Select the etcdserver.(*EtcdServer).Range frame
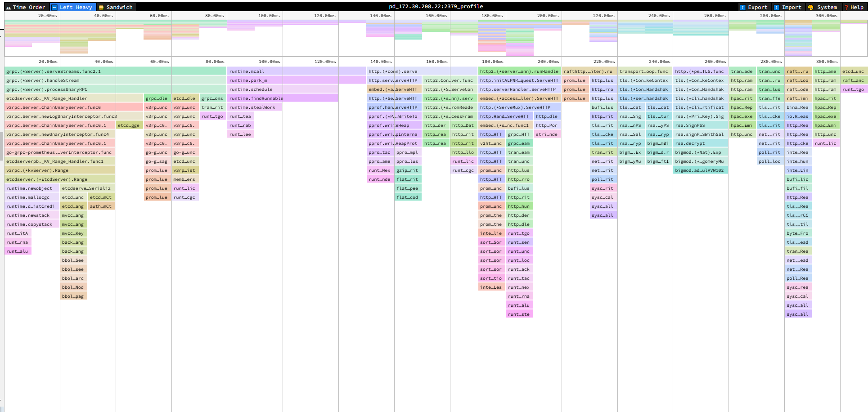 pyautogui.click(x=60, y=179)
